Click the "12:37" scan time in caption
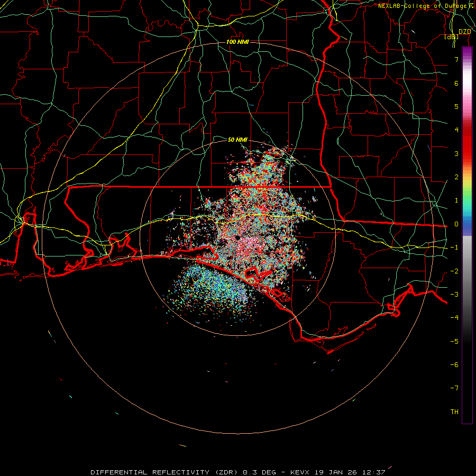This screenshot has height=476, width=476. pyautogui.click(x=374, y=472)
